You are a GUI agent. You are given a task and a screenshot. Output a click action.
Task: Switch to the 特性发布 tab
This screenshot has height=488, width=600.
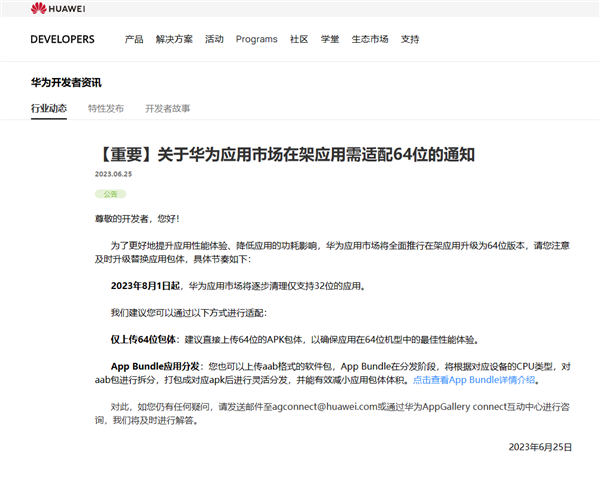(106, 109)
